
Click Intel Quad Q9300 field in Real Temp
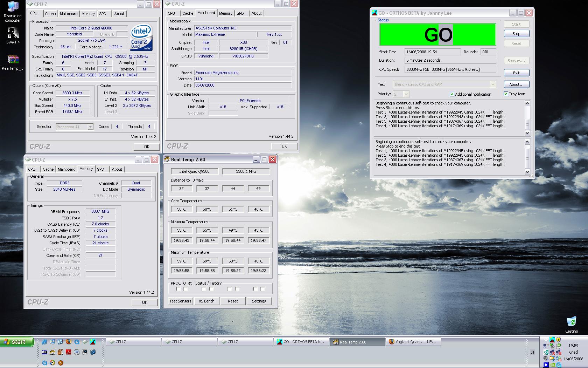(194, 171)
